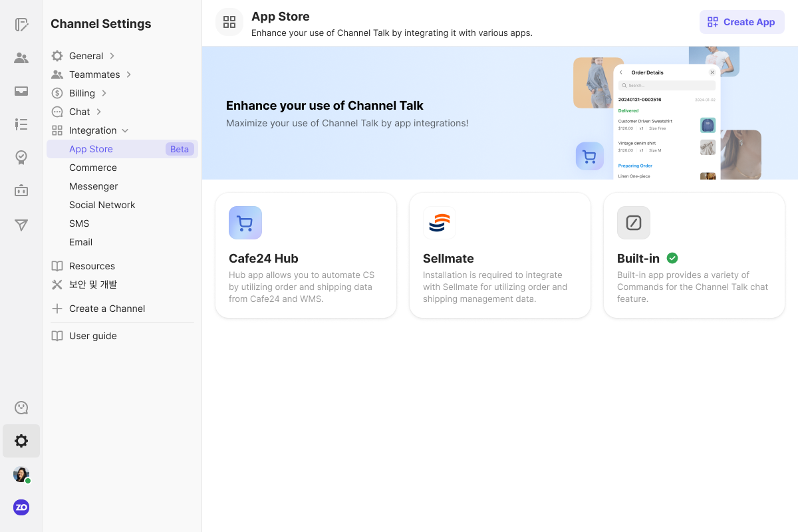Click the ZO workspace avatar
The width and height of the screenshot is (798, 532).
(x=21, y=507)
